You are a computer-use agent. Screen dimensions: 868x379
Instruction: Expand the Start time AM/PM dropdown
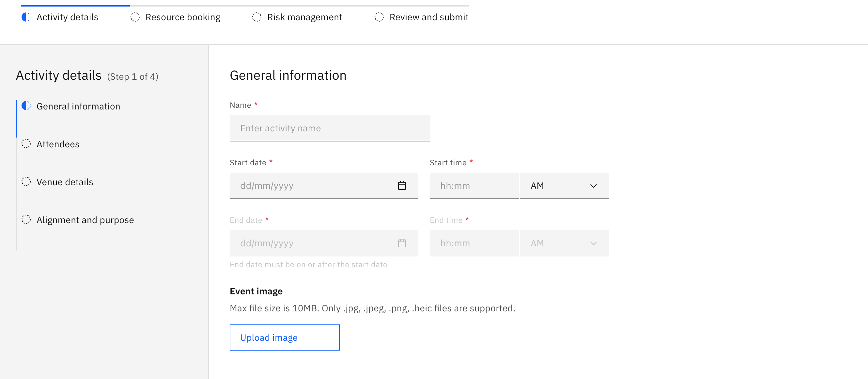coord(565,186)
